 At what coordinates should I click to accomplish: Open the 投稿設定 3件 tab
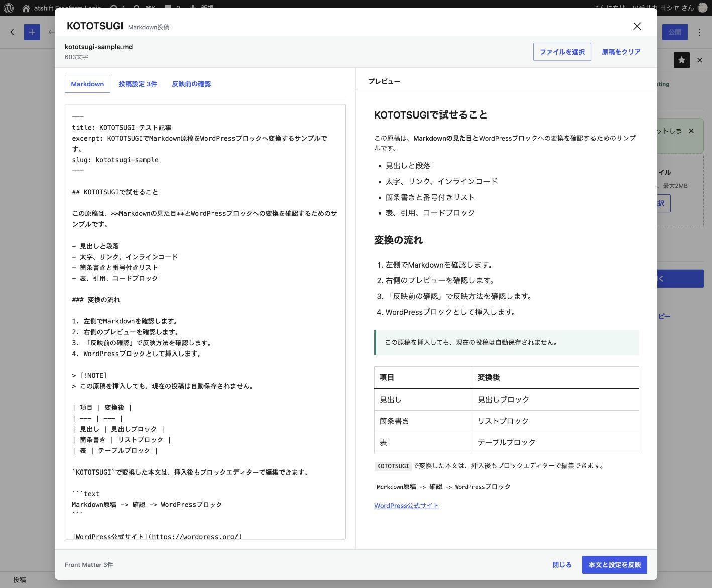[138, 84]
